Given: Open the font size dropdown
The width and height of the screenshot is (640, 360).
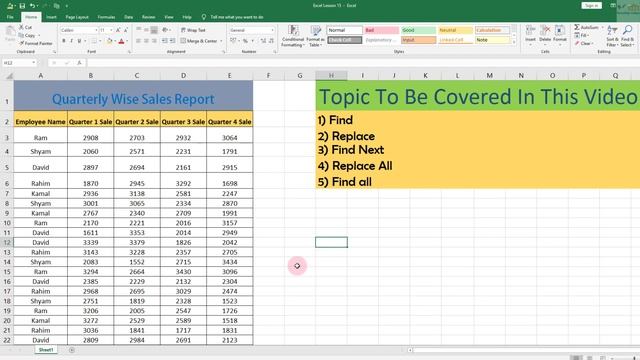Looking at the screenshot, I should [x=111, y=30].
